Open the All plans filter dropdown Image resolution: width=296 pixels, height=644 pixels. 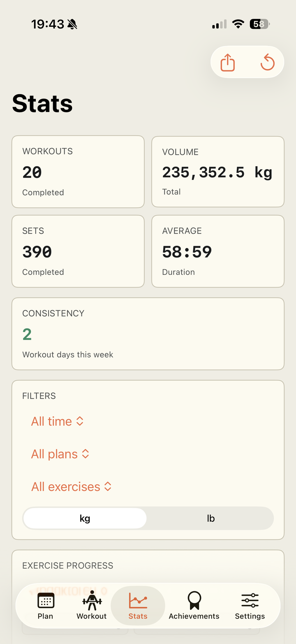(60, 454)
